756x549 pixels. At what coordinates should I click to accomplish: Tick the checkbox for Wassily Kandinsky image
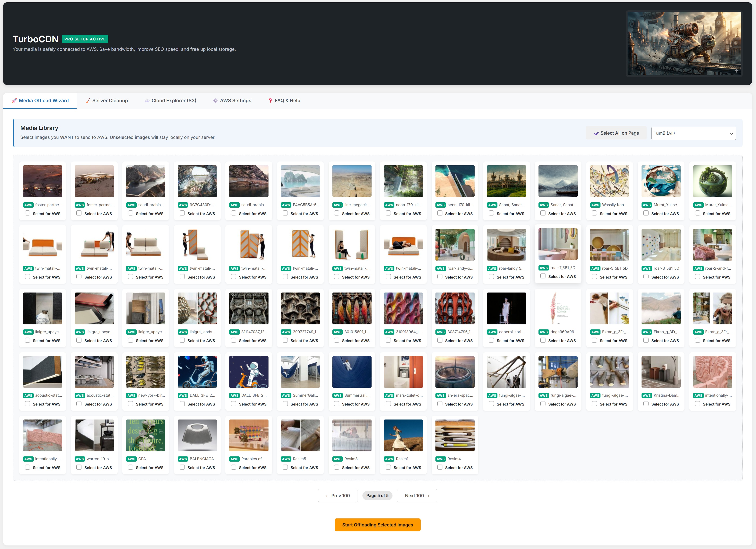pyautogui.click(x=594, y=213)
